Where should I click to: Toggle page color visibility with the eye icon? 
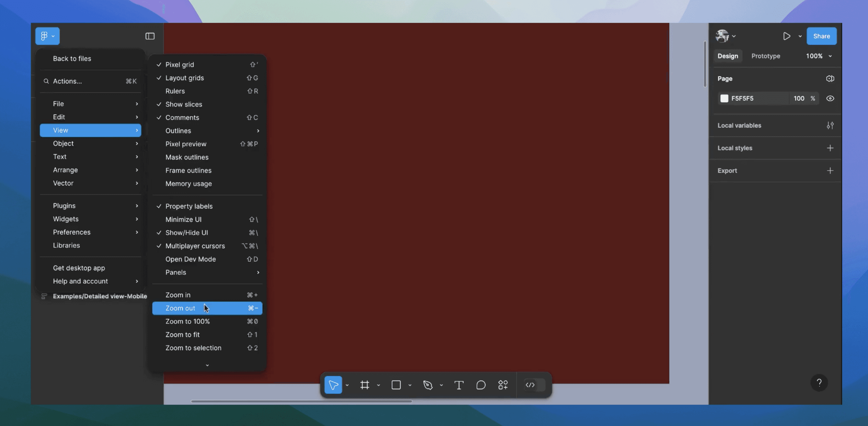click(830, 98)
